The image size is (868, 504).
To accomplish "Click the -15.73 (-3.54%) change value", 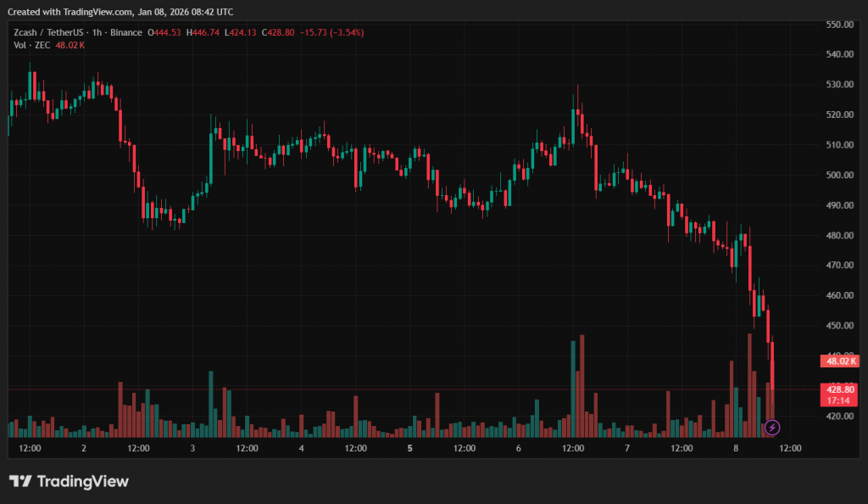I will 333,32.
